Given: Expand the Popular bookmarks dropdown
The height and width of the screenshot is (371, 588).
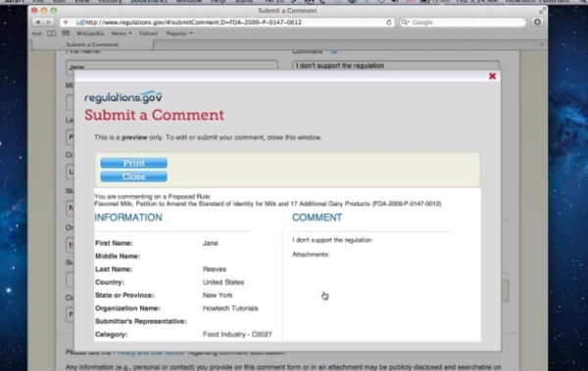Looking at the screenshot, I should tap(179, 33).
